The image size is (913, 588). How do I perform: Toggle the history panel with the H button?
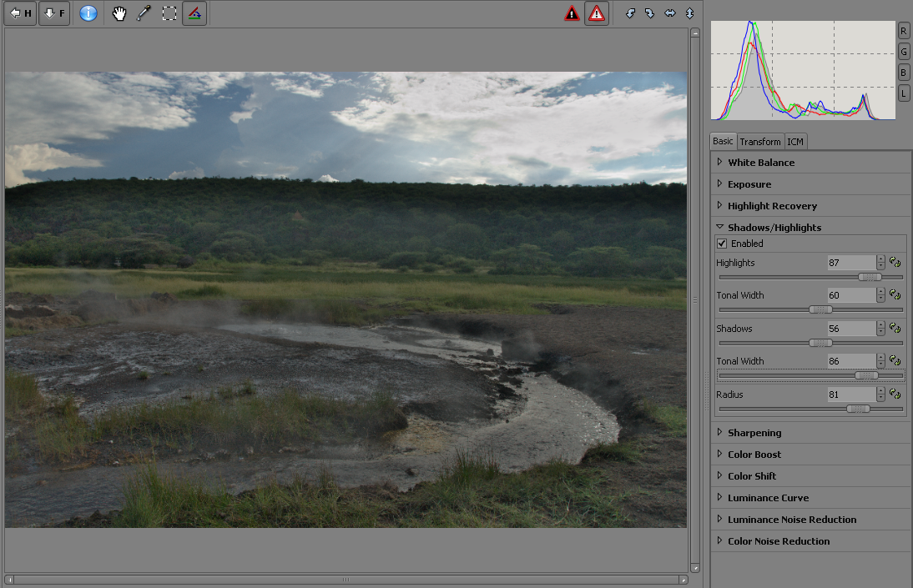pos(22,13)
